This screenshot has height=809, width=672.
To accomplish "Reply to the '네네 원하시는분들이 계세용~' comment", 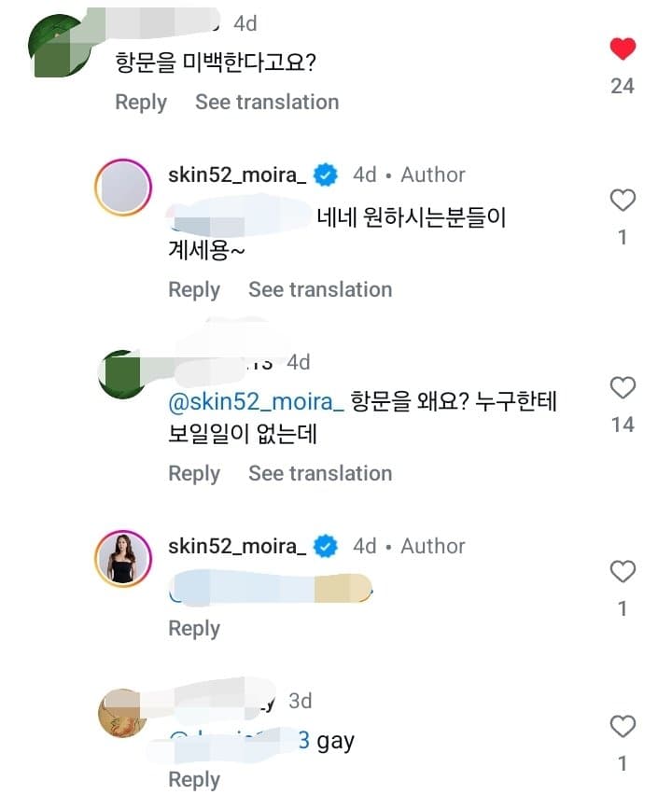I will (194, 290).
